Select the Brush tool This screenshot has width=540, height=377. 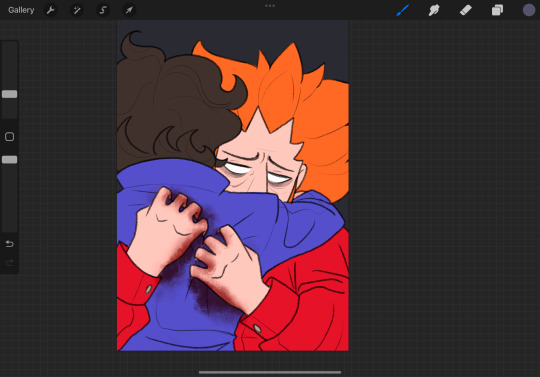[x=403, y=10]
